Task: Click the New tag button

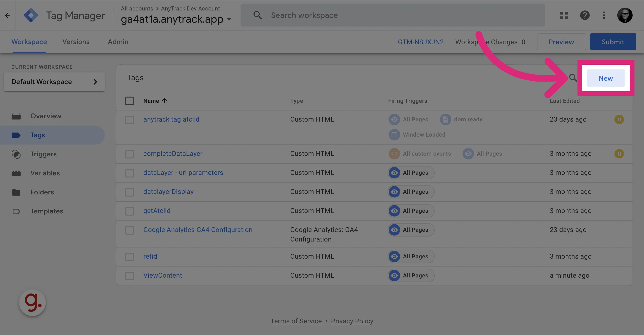Action: [605, 78]
